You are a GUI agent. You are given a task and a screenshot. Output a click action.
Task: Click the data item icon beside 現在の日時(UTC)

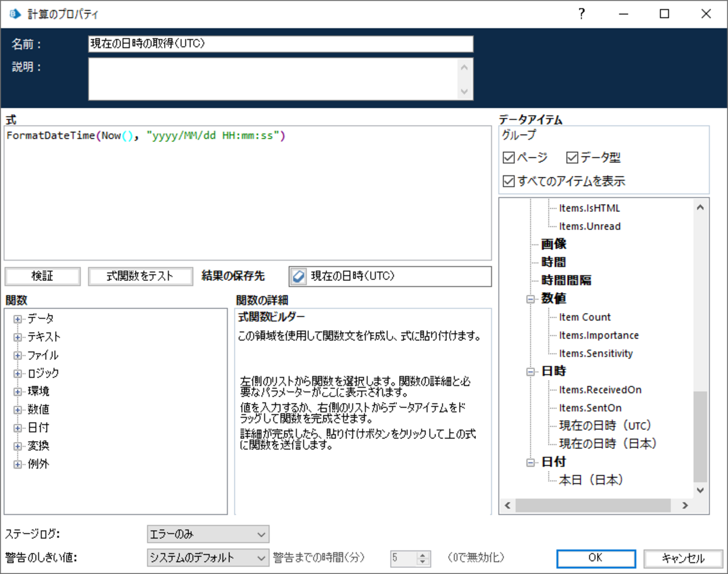pyautogui.click(x=299, y=276)
